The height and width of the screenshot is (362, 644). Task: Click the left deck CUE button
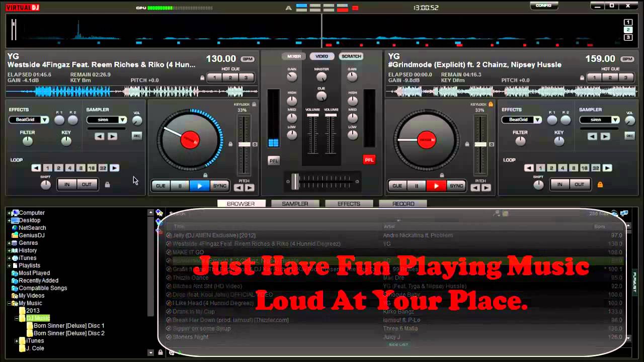point(160,186)
